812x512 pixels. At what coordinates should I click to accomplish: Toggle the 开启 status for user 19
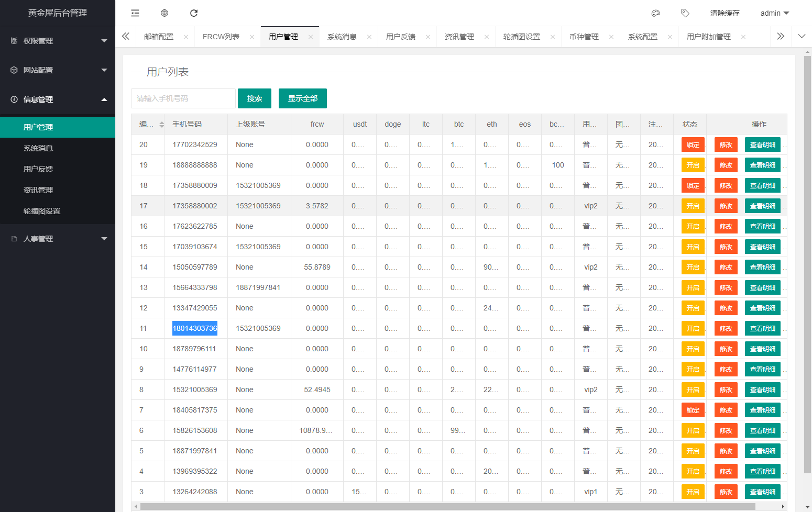pyautogui.click(x=693, y=165)
